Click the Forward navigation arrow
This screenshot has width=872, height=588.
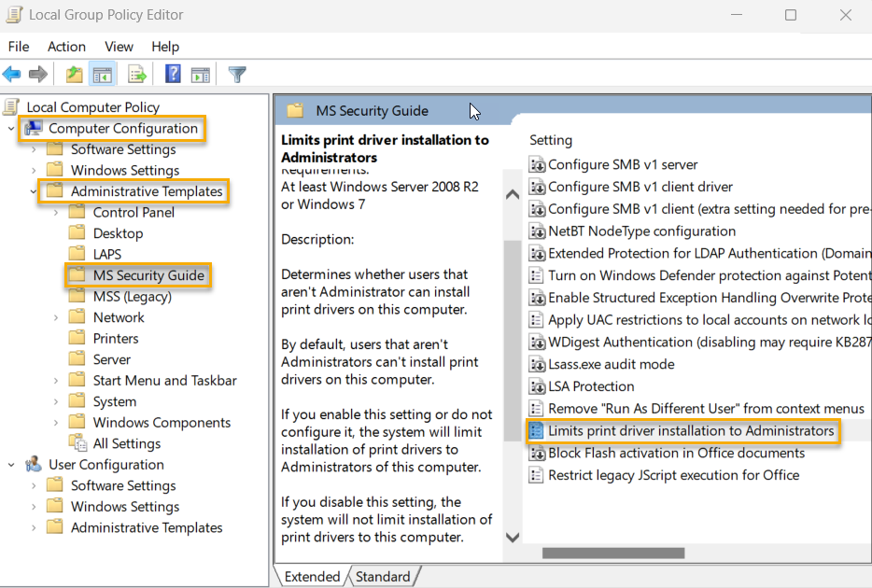38,75
